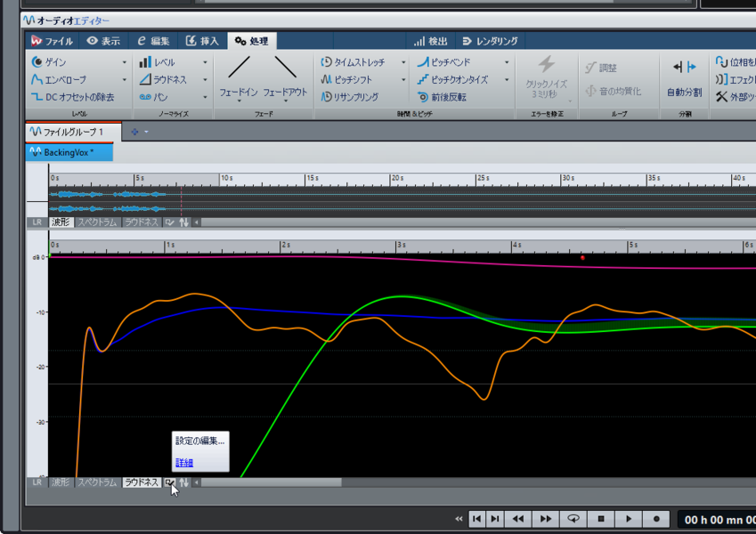The height and width of the screenshot is (534, 756).
Task: Click the overview display settings checkmark icon
Action: click(169, 222)
